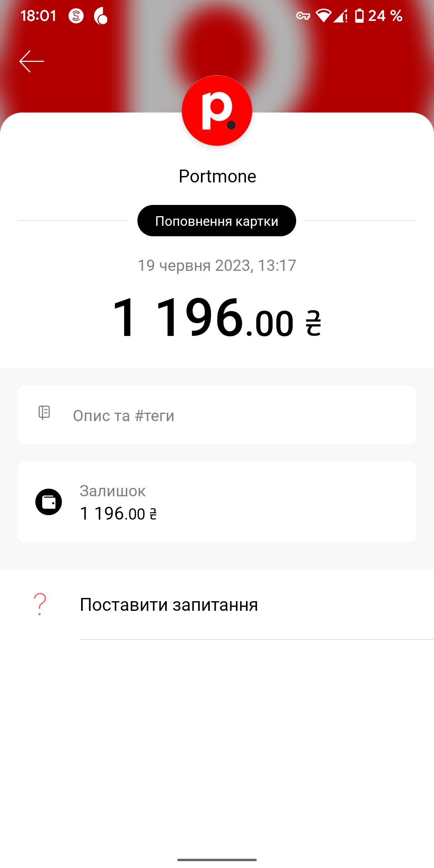Viewport: 434px width, 868px height.
Task: Tap the Portmone merchant name
Action: (217, 176)
